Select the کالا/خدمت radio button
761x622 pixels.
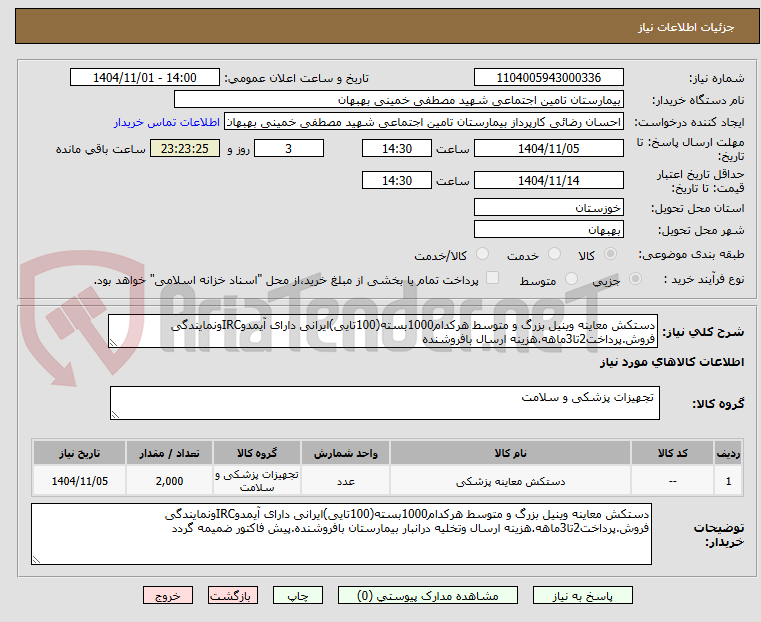(482, 254)
